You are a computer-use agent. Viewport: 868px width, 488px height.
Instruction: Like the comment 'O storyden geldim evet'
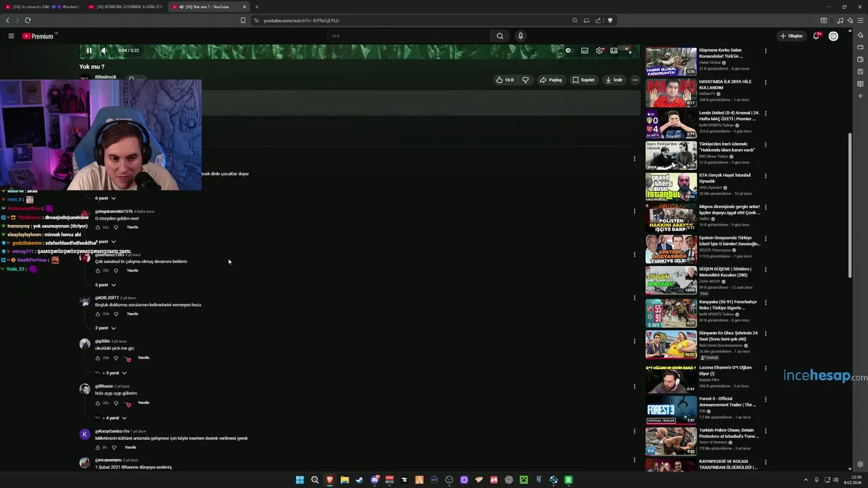point(98,227)
